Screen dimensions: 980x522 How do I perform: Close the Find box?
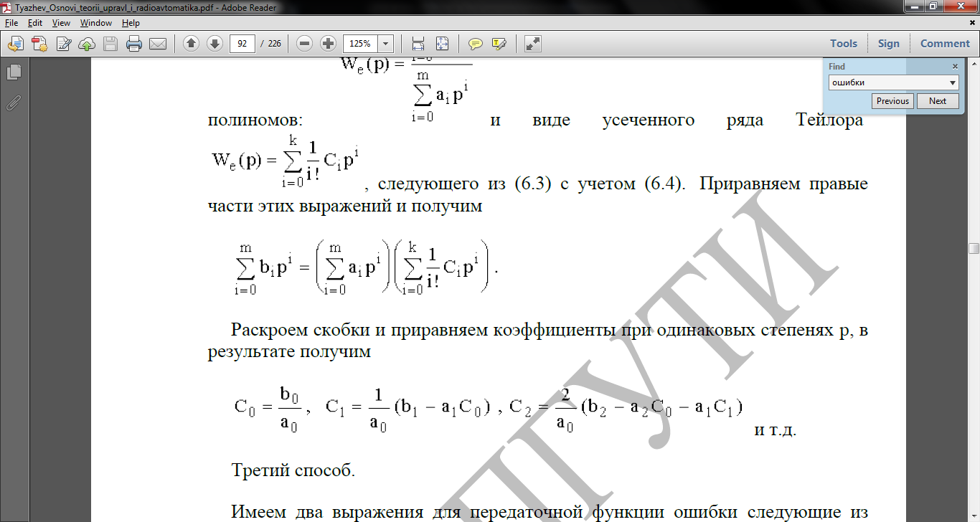[x=955, y=66]
